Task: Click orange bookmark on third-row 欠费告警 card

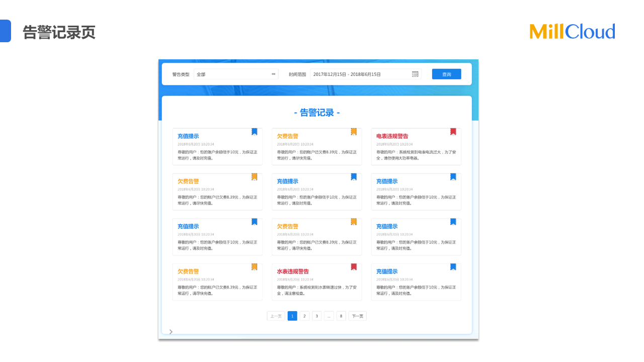Action: pyautogui.click(x=354, y=222)
